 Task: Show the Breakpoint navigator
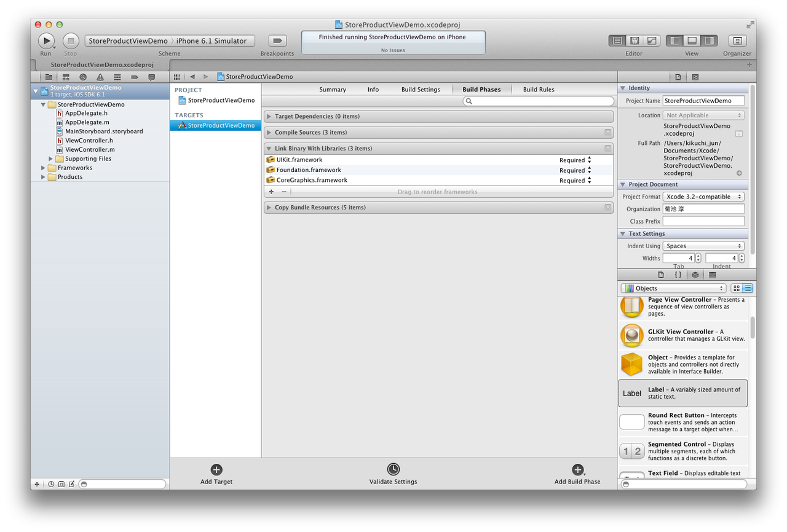[134, 77]
